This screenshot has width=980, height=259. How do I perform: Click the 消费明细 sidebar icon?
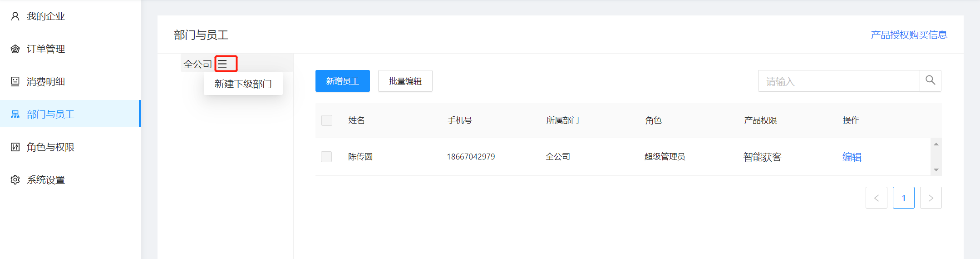pyautogui.click(x=15, y=82)
